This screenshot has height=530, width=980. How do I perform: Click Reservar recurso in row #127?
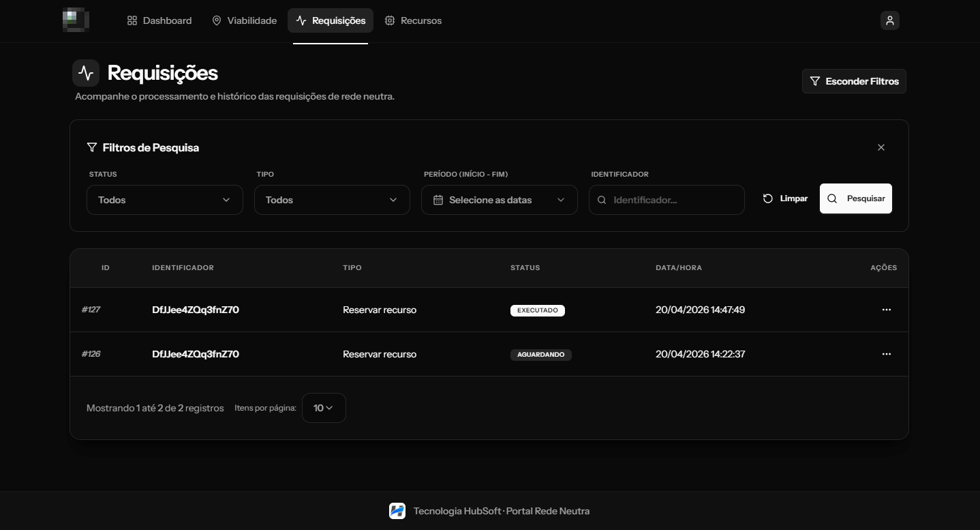380,310
